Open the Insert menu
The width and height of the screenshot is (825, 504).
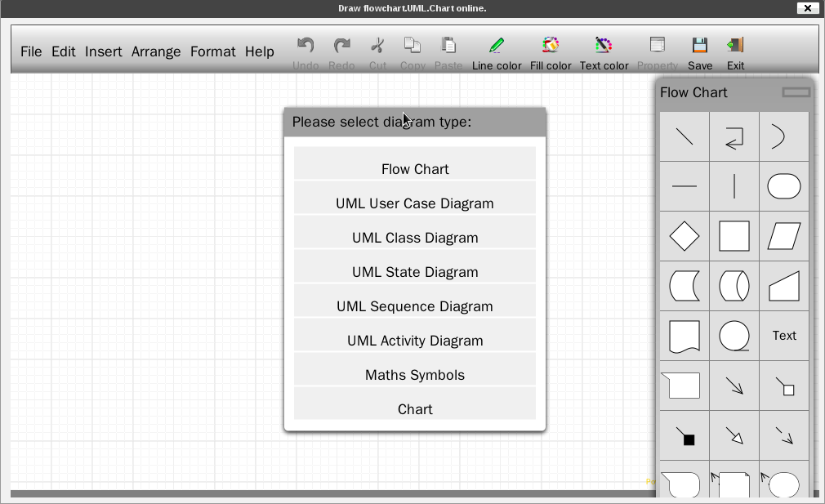(103, 51)
